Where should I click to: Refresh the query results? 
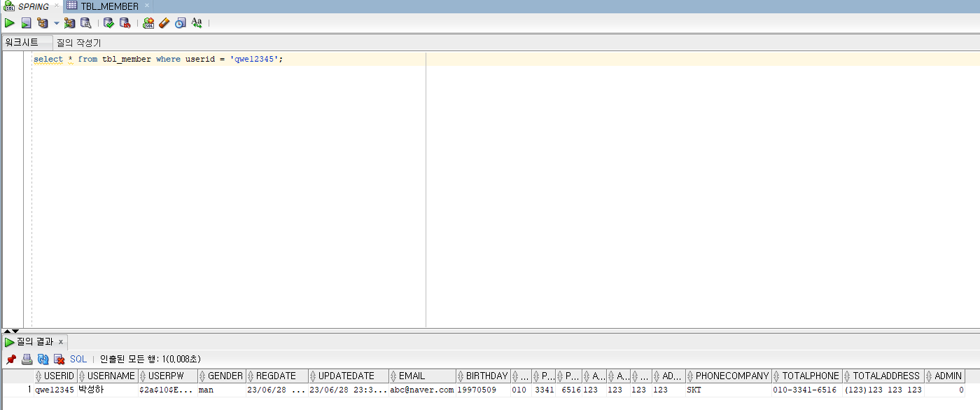(43, 359)
